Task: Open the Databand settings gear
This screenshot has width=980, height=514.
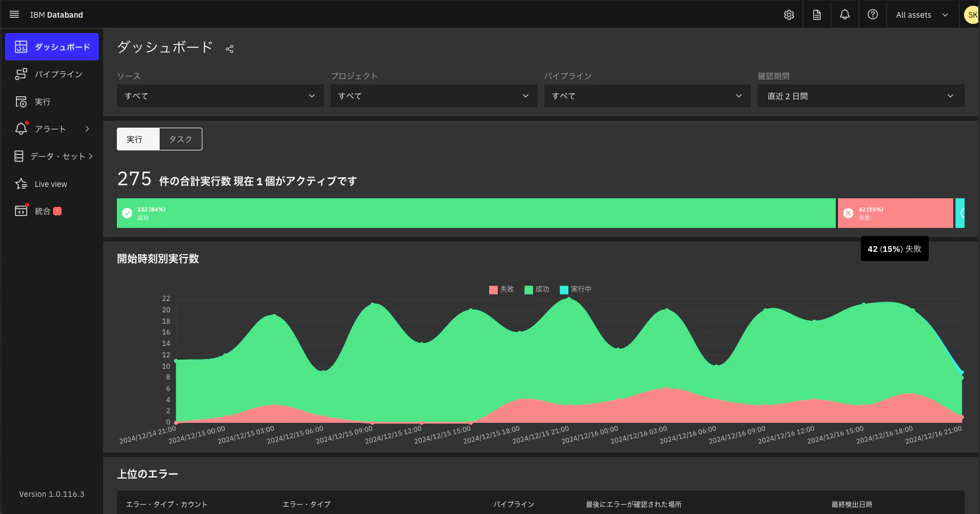Action: click(x=788, y=14)
